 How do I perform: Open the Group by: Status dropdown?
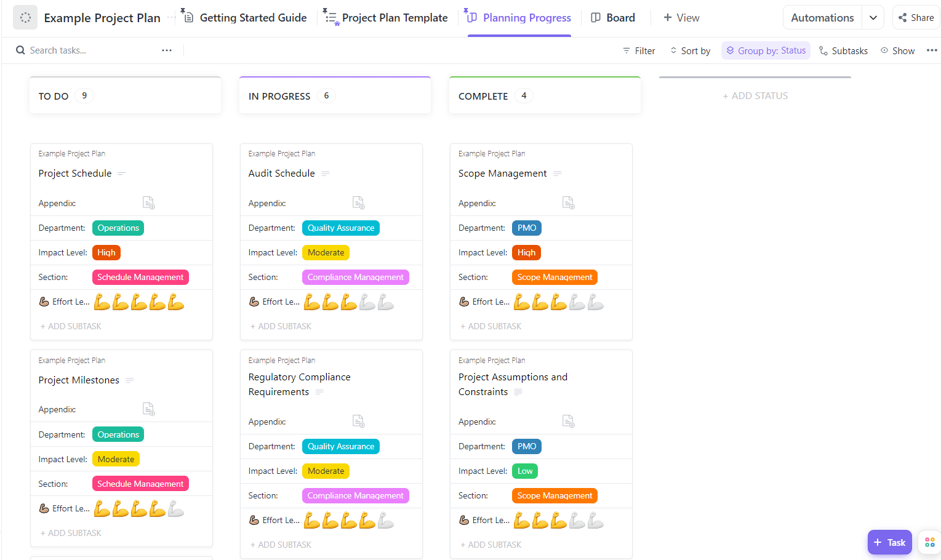point(766,50)
